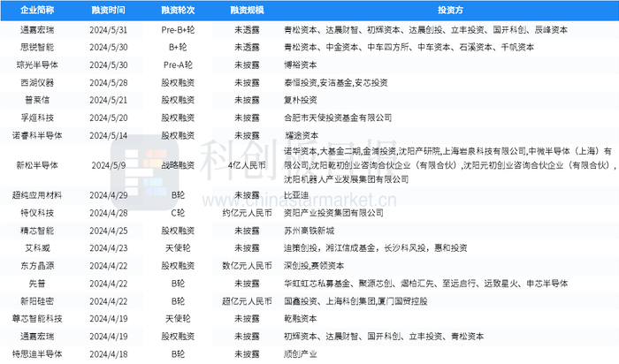
Task: Select company name 新松半导体
Action: click(x=37, y=165)
